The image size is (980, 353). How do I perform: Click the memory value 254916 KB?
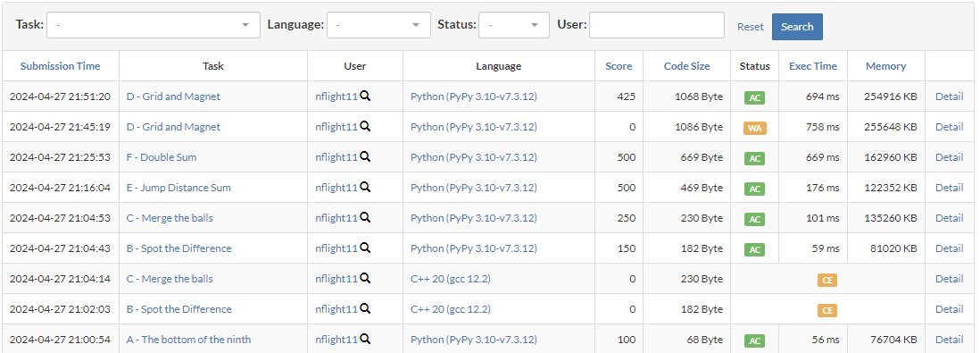(891, 97)
